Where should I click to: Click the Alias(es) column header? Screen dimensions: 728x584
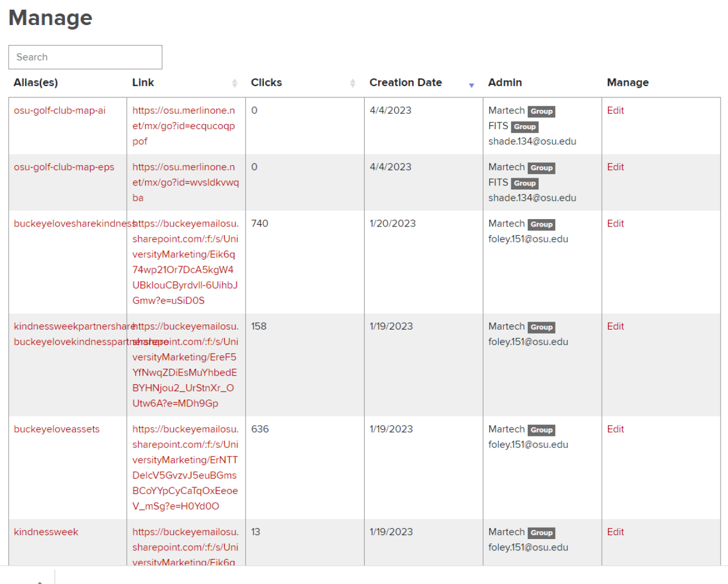35,83
